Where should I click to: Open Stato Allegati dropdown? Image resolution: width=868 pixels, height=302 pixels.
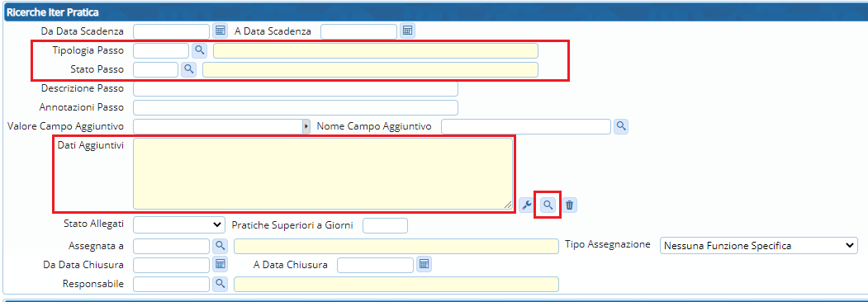click(x=179, y=224)
